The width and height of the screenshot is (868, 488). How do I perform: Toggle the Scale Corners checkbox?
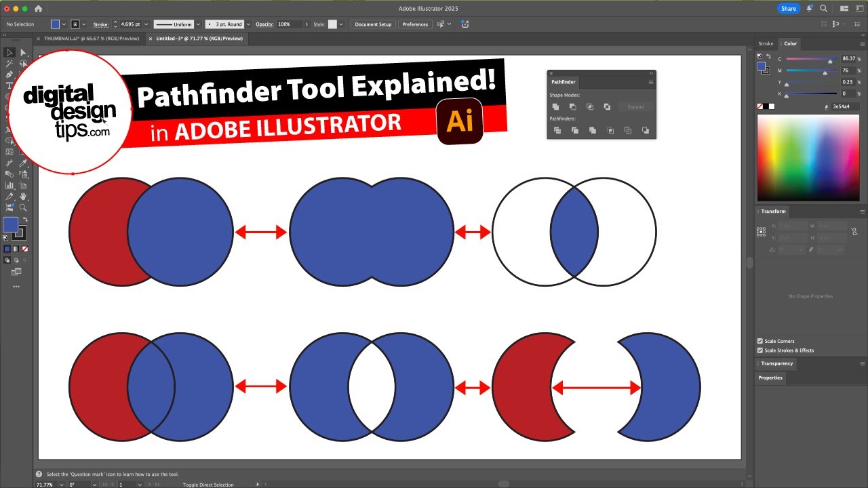[759, 341]
